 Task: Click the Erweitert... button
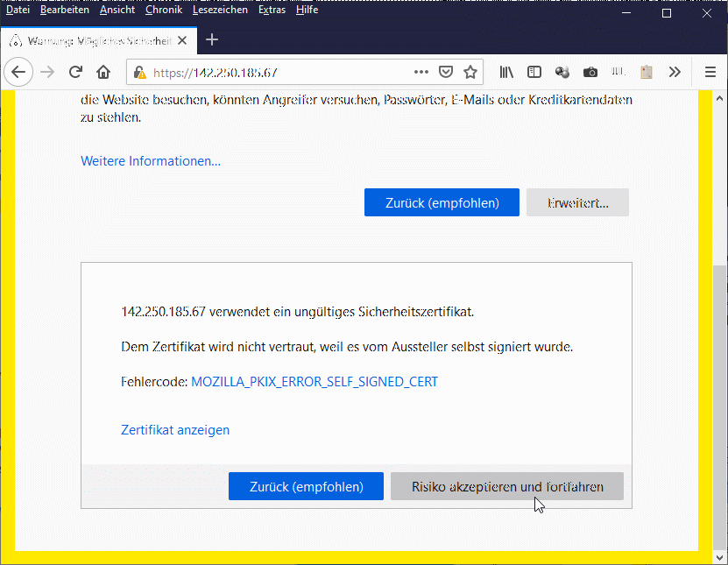coord(577,202)
